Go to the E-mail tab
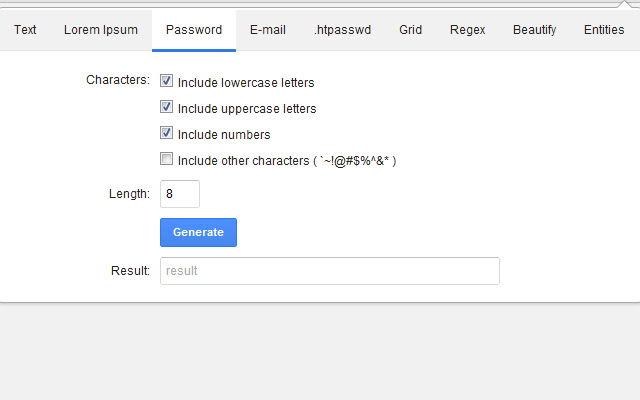Viewport: 640px width, 400px height. [268, 30]
